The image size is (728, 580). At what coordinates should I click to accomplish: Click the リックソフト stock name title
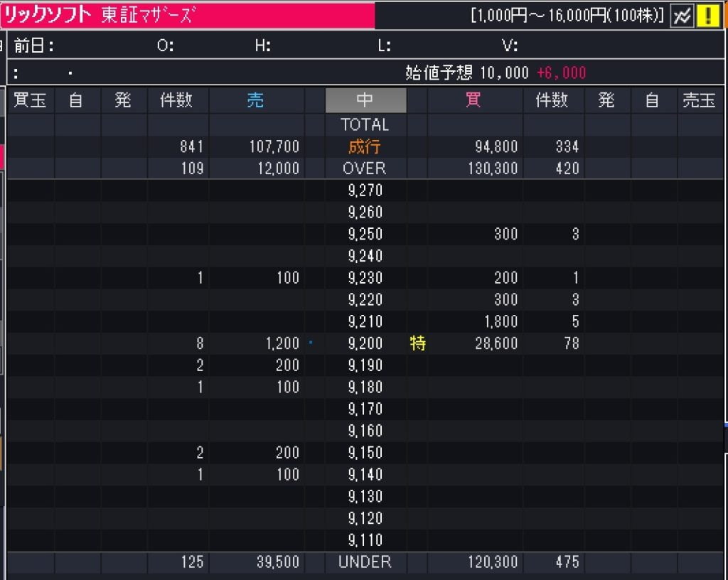(47, 16)
